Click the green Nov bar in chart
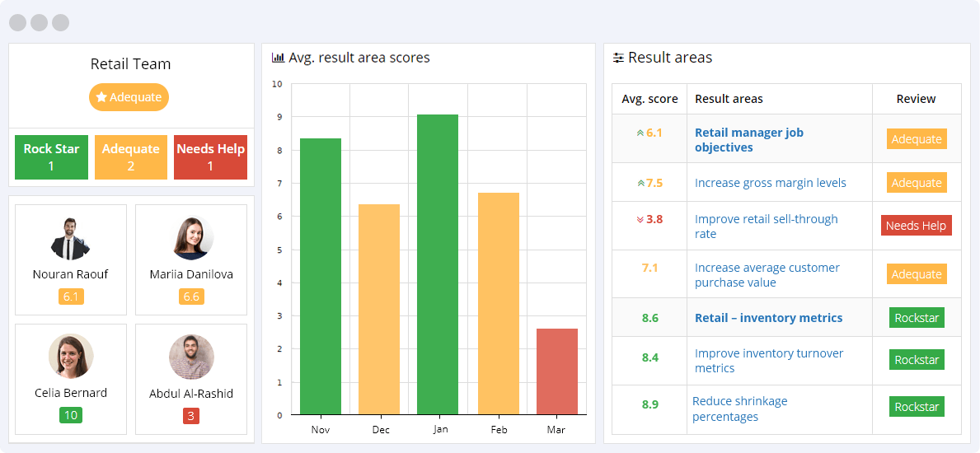The width and height of the screenshot is (980, 453). [x=321, y=276]
